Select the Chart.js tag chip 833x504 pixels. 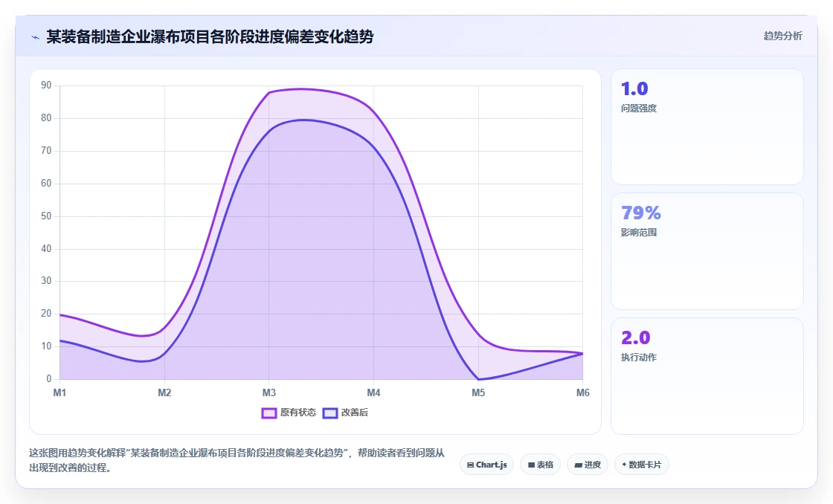(486, 465)
